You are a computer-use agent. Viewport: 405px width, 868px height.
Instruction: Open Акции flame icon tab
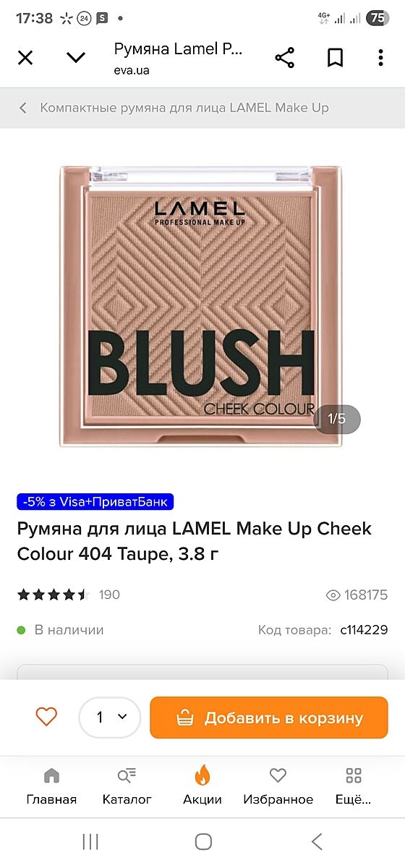tap(202, 787)
